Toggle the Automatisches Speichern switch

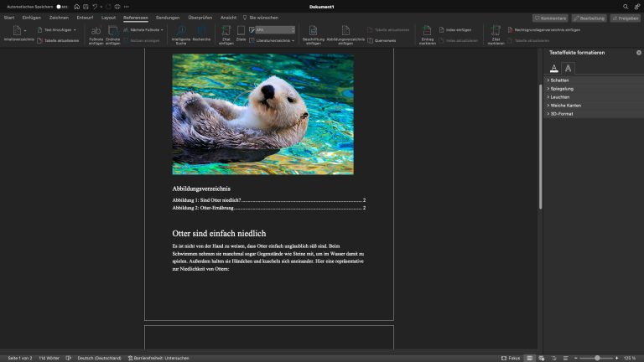(60, 6)
